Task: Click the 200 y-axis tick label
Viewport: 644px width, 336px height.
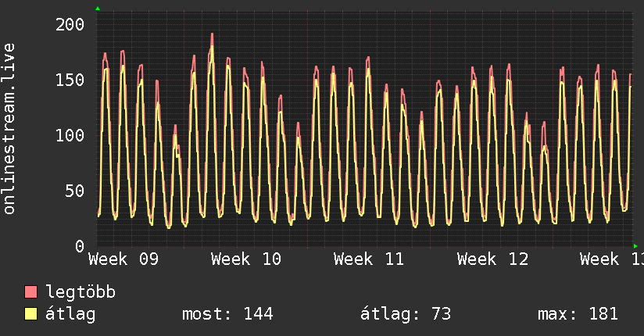Action: pos(70,25)
